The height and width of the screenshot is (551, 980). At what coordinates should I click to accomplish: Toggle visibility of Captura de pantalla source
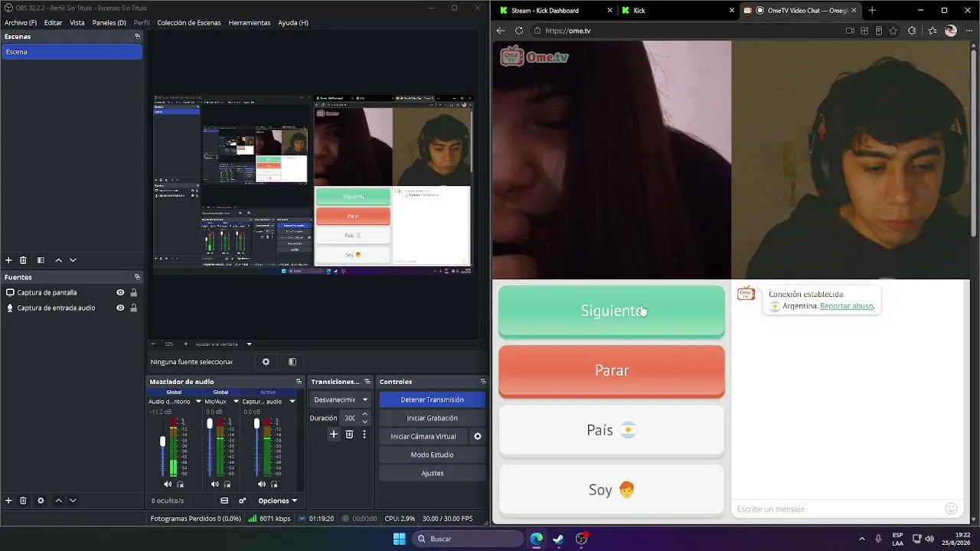point(120,292)
